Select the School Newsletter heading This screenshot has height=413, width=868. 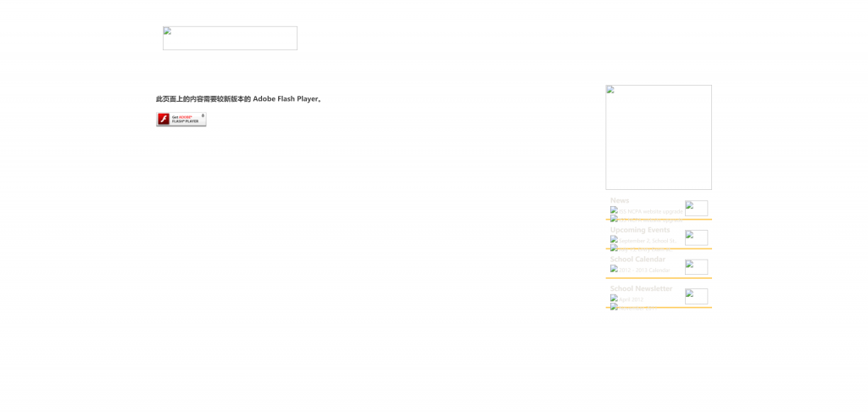[641, 289]
